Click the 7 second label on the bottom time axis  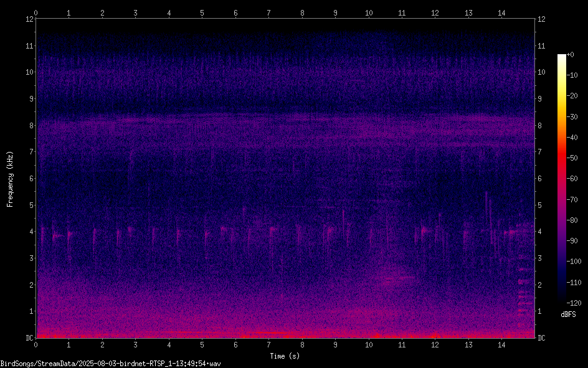pos(269,345)
